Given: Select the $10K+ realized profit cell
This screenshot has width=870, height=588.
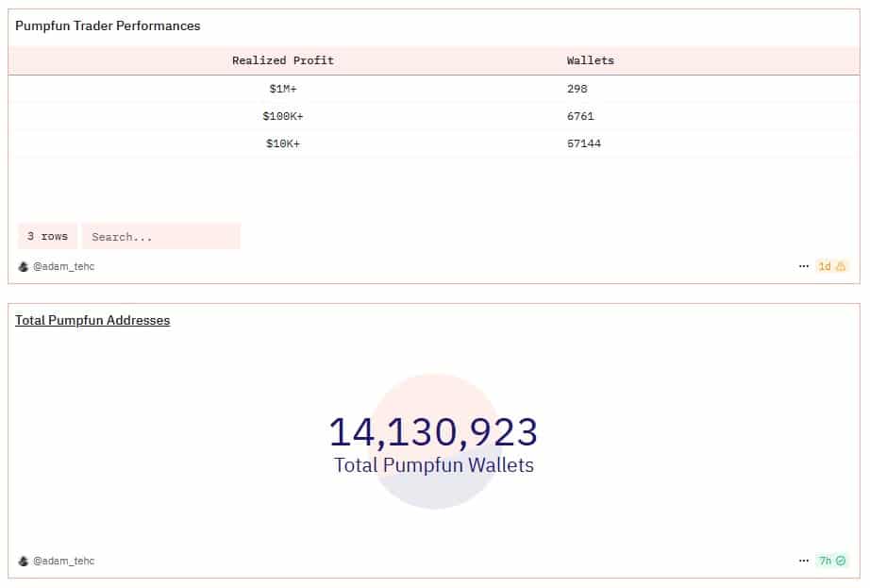Looking at the screenshot, I should pyautogui.click(x=283, y=143).
